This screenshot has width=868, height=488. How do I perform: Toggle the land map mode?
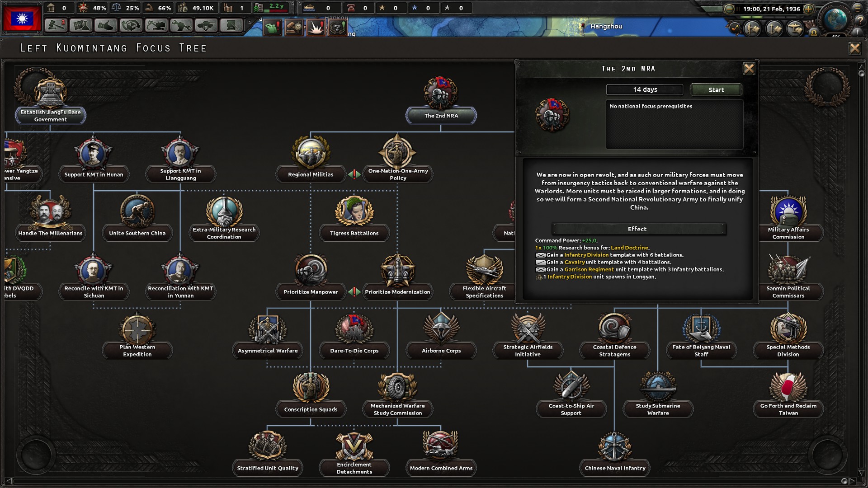coord(753,28)
